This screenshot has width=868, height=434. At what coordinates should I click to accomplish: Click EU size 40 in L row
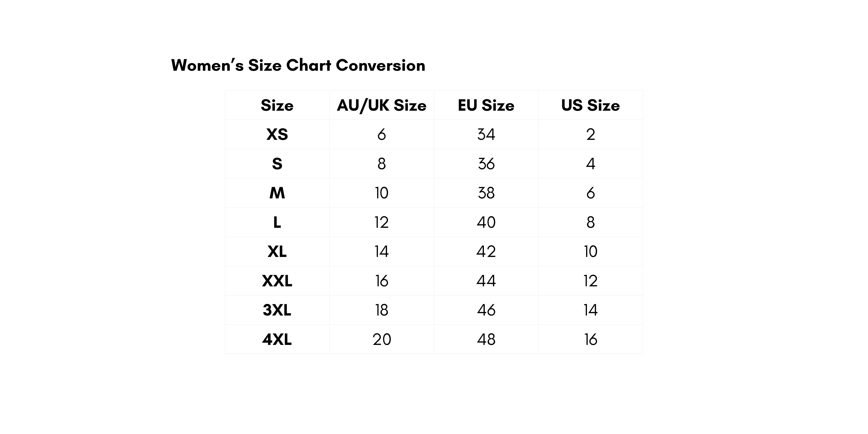pos(486,222)
